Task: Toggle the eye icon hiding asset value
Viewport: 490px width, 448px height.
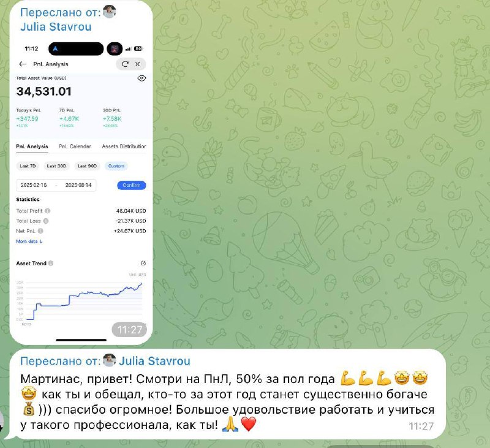Action: 141,78
